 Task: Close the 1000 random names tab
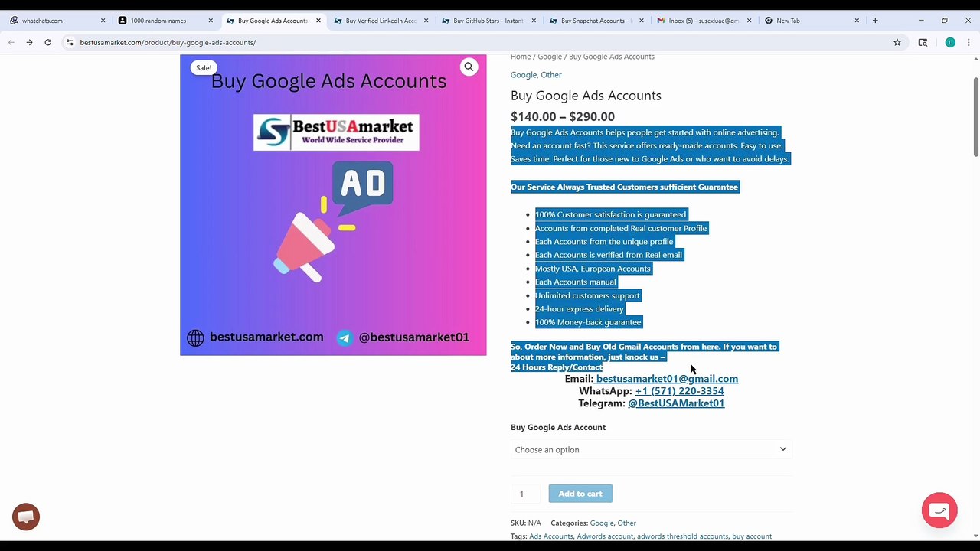pos(211,21)
